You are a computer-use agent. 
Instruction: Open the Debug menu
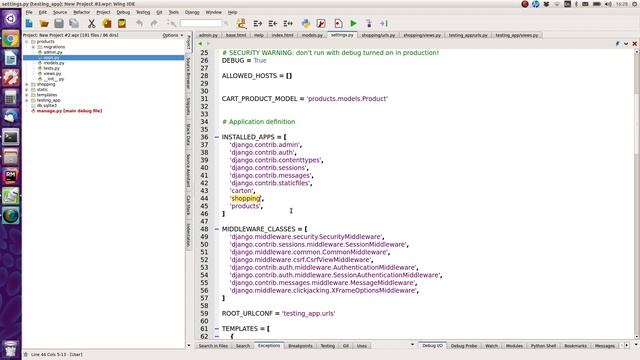(x=123, y=12)
